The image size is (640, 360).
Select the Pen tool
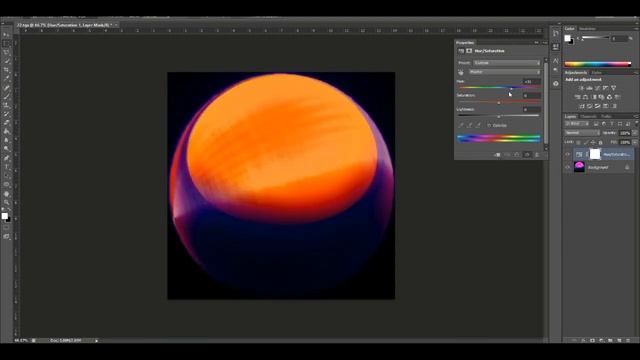[6, 158]
